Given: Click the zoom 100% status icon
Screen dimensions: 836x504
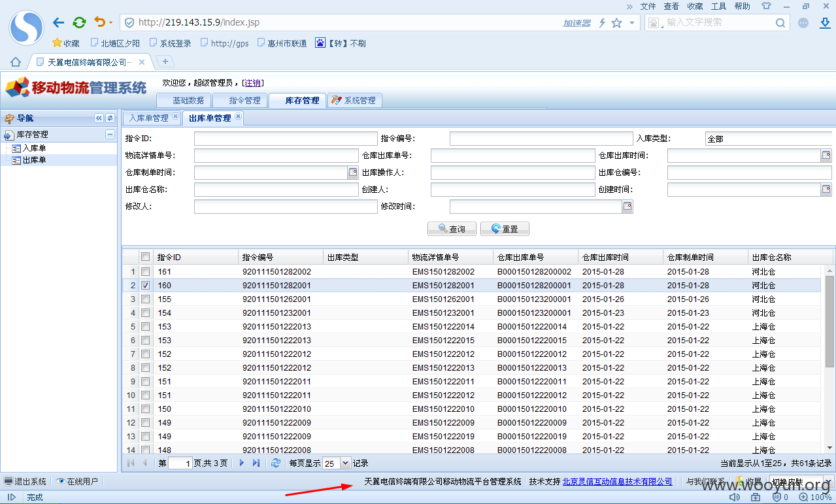Looking at the screenshot, I should tap(814, 497).
